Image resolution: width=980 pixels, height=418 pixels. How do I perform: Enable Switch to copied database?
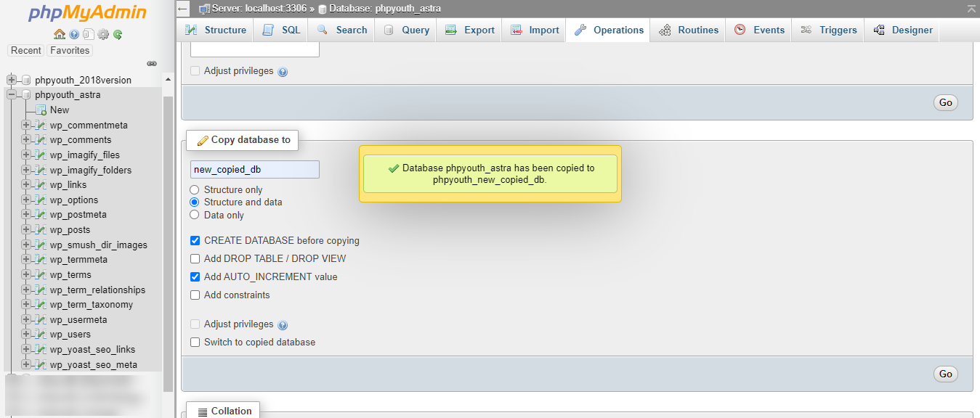pyautogui.click(x=195, y=342)
